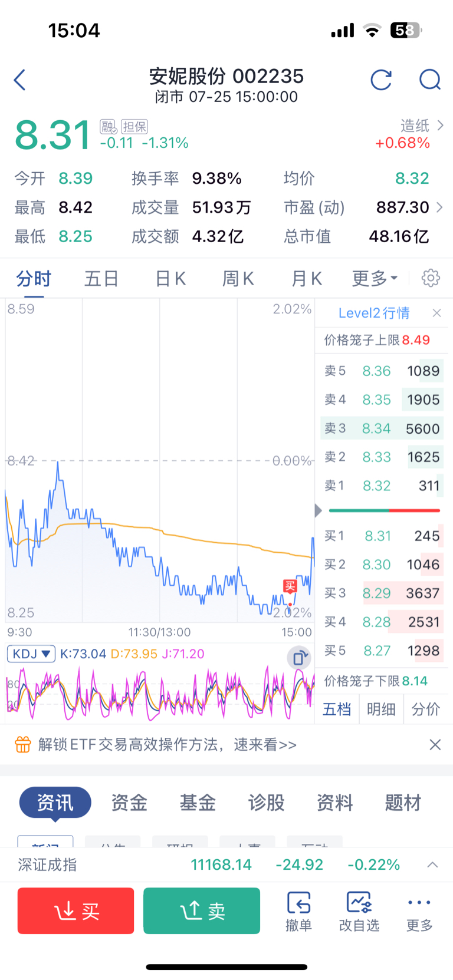
Task: Select 卖3 row at 8.34
Action: 382,428
